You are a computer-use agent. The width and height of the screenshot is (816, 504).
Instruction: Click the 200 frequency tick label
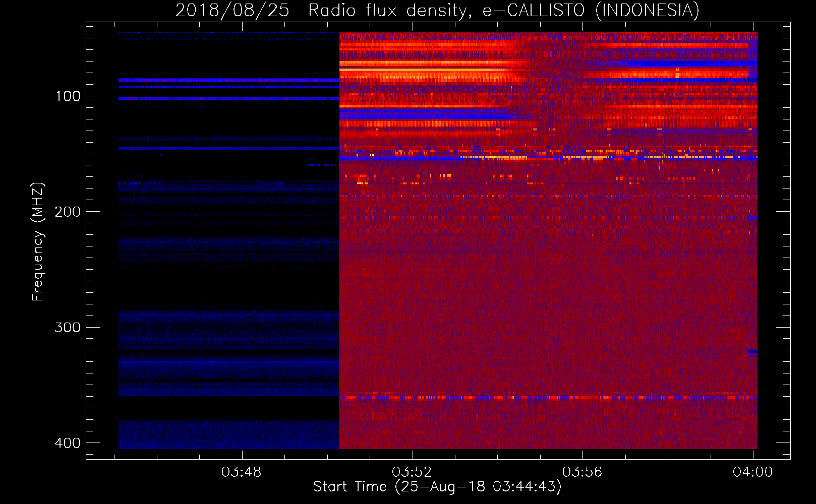pos(68,212)
